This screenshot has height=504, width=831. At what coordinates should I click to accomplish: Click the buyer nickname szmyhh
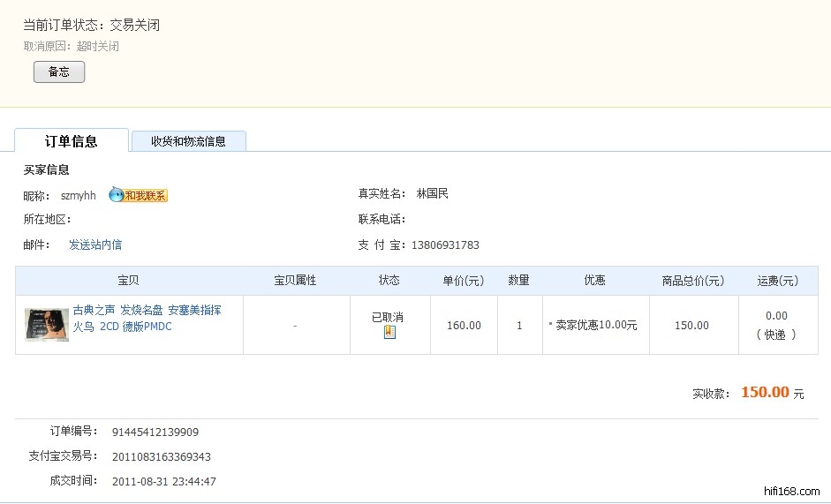point(79,196)
